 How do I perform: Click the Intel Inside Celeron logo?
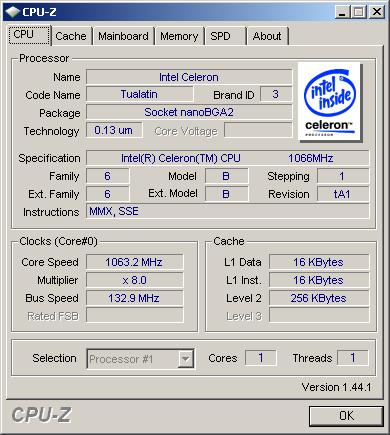[x=330, y=102]
